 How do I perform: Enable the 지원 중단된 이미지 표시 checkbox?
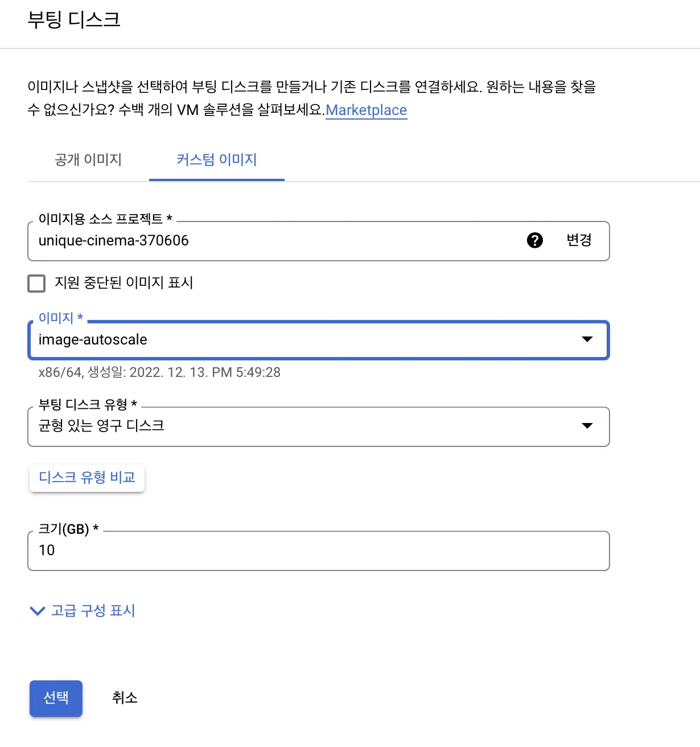[36, 283]
